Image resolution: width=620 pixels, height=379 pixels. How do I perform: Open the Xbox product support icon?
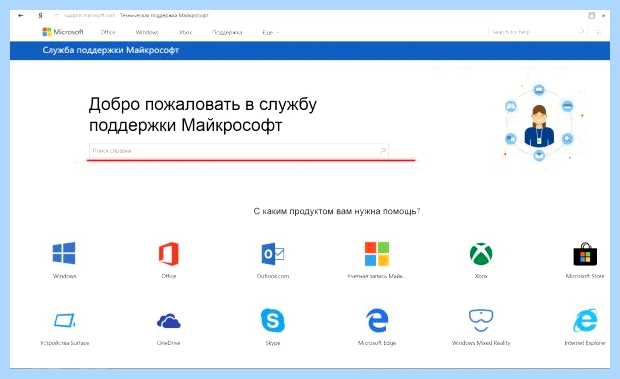click(x=481, y=254)
